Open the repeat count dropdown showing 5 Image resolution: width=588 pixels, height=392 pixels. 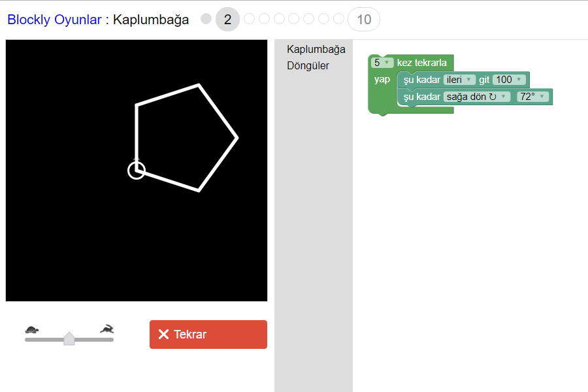click(382, 63)
